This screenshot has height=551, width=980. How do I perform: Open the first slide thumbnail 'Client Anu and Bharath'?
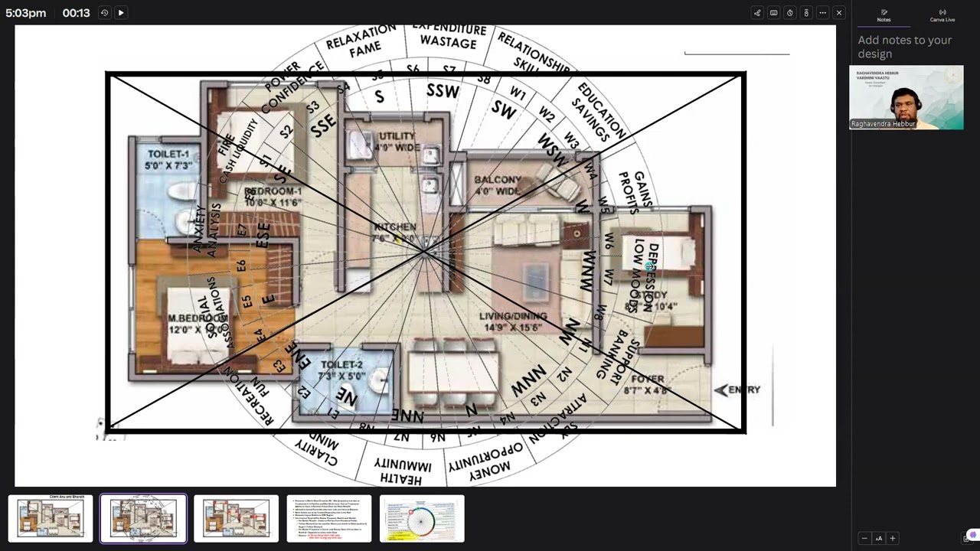[51, 518]
